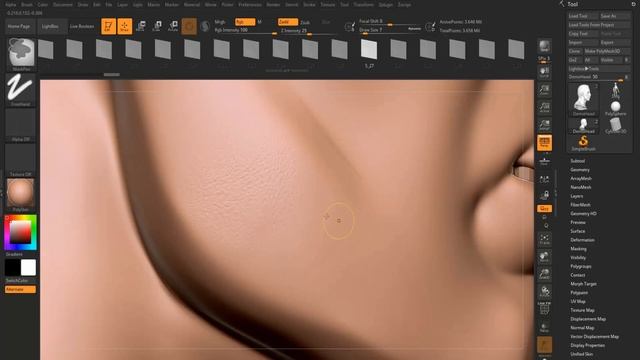The width and height of the screenshot is (640, 360).
Task: Click the Zoom3D view icon
Action: pos(544,275)
